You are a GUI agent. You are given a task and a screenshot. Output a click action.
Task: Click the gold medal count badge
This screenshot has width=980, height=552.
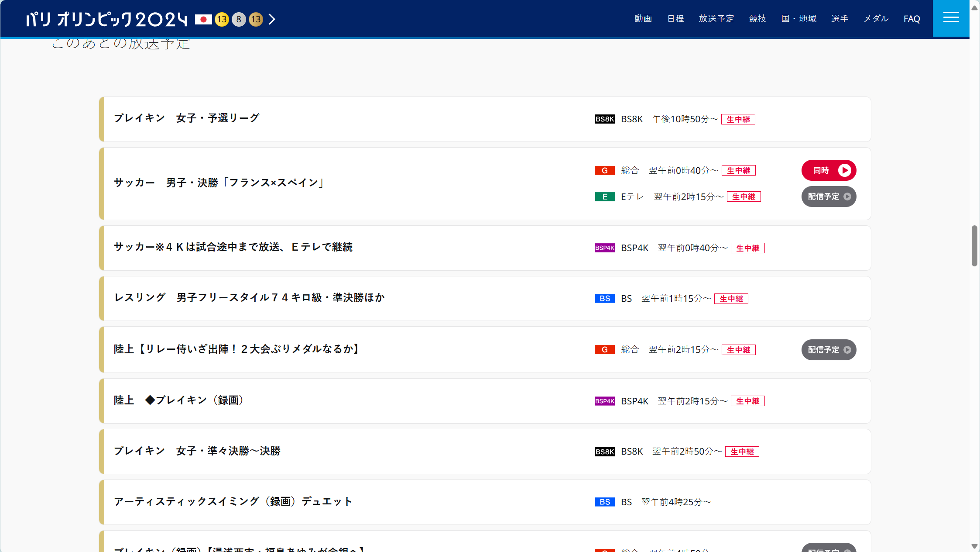(222, 19)
